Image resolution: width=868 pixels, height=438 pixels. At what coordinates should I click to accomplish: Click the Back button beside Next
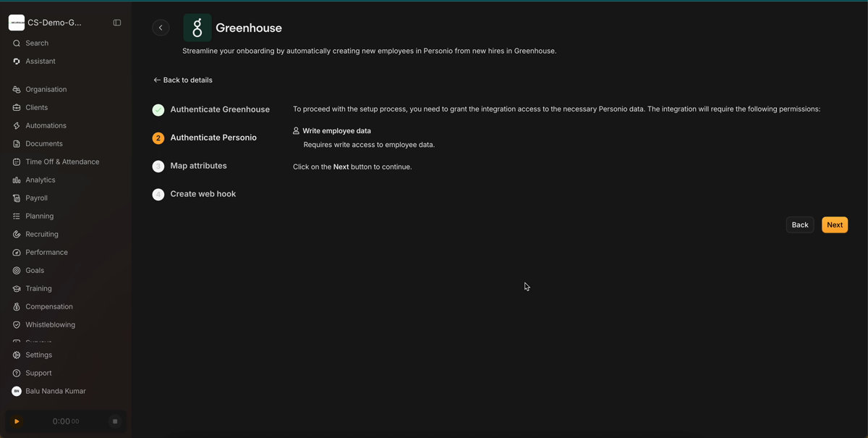[x=800, y=225]
